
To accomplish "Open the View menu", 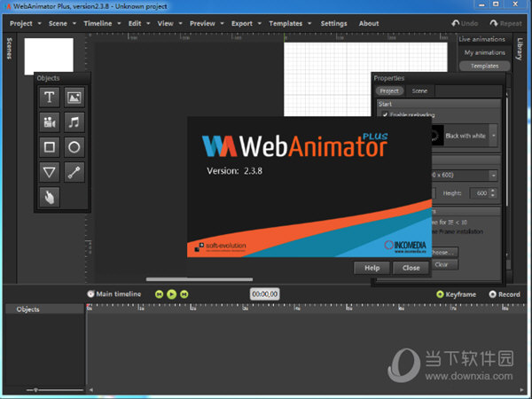I will (x=169, y=23).
